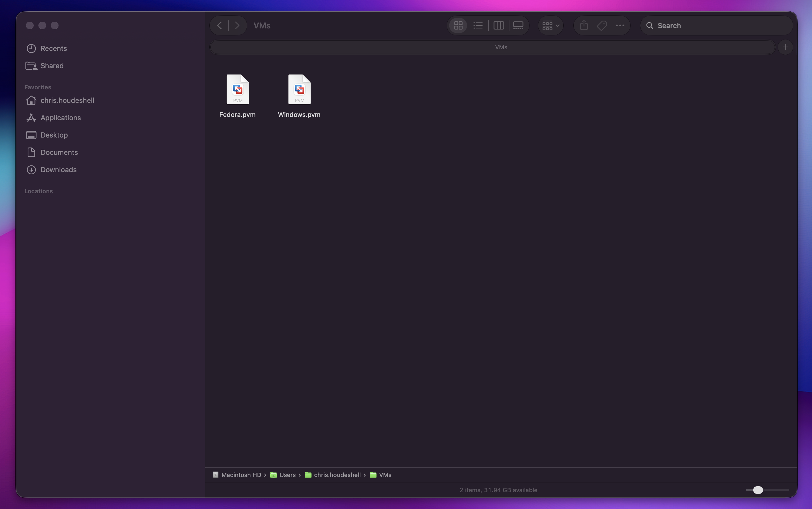
Task: Open Downloads in sidebar
Action: pyautogui.click(x=111, y=170)
